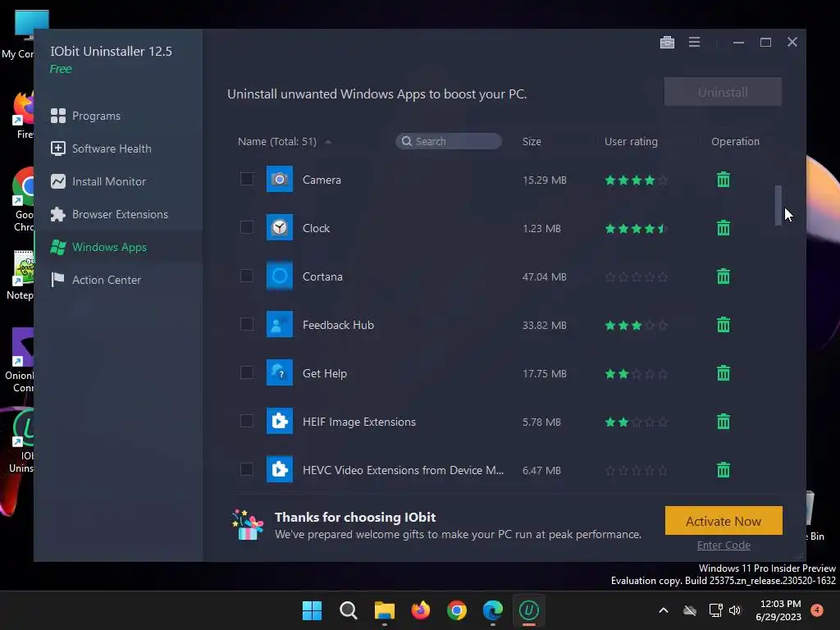
Task: Click the Get Help trash icon
Action: coord(724,373)
